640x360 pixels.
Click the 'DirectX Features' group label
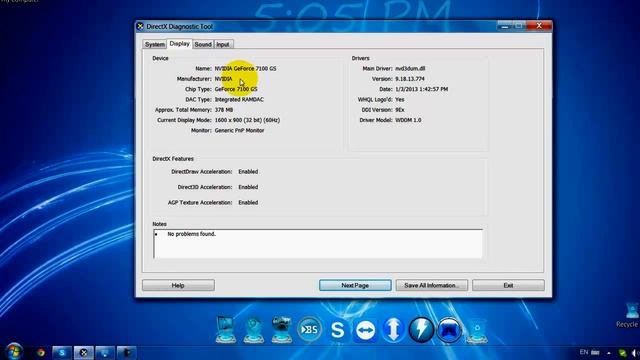point(173,159)
